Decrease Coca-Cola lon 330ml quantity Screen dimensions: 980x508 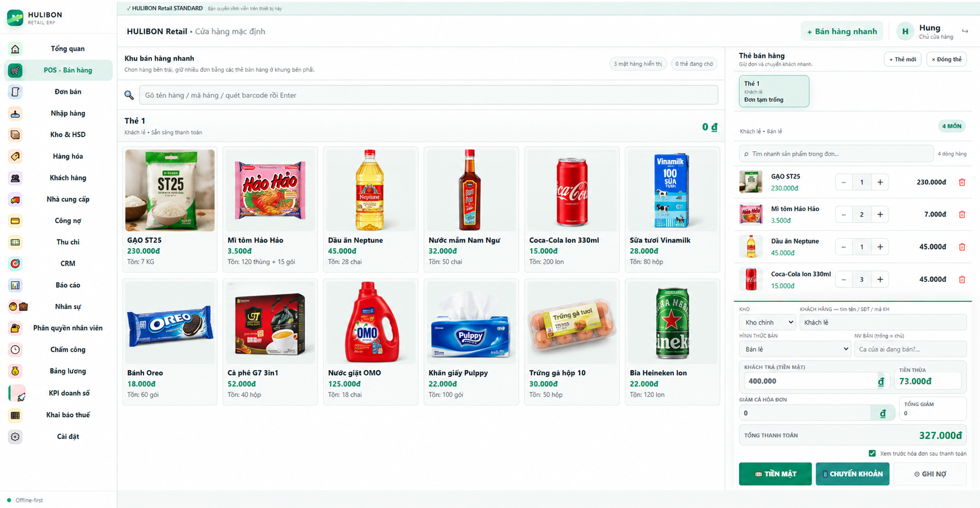[843, 280]
